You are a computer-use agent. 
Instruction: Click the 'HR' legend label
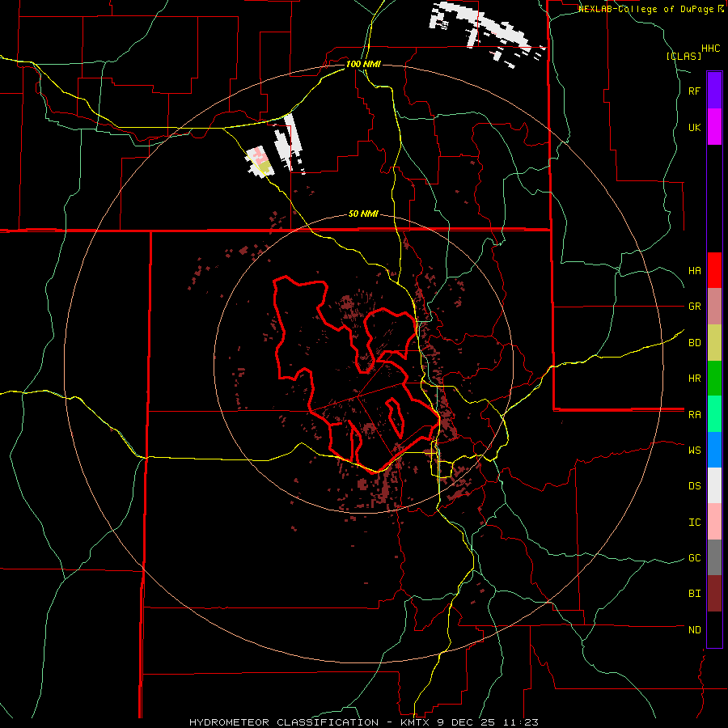695,379
